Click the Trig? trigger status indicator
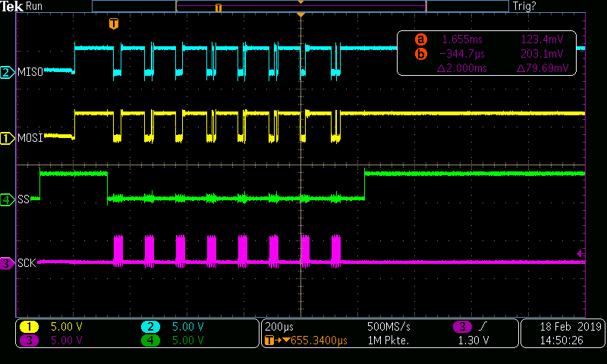This screenshot has width=607, height=364. 525,6
